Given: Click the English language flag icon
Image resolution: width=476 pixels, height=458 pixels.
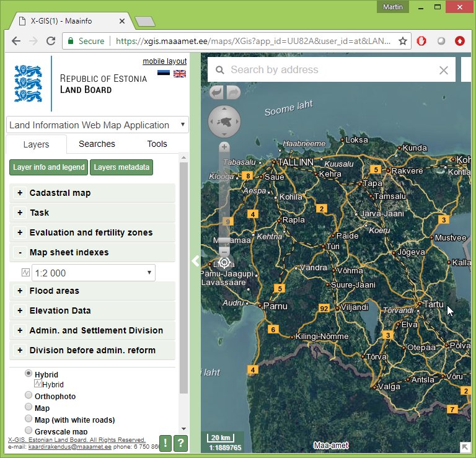Looking at the screenshot, I should (180, 74).
